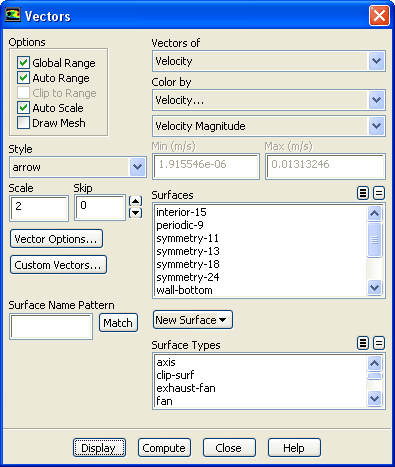Click the Surface Types scrollbar thumb
The width and height of the screenshot is (395, 467).
(374, 377)
